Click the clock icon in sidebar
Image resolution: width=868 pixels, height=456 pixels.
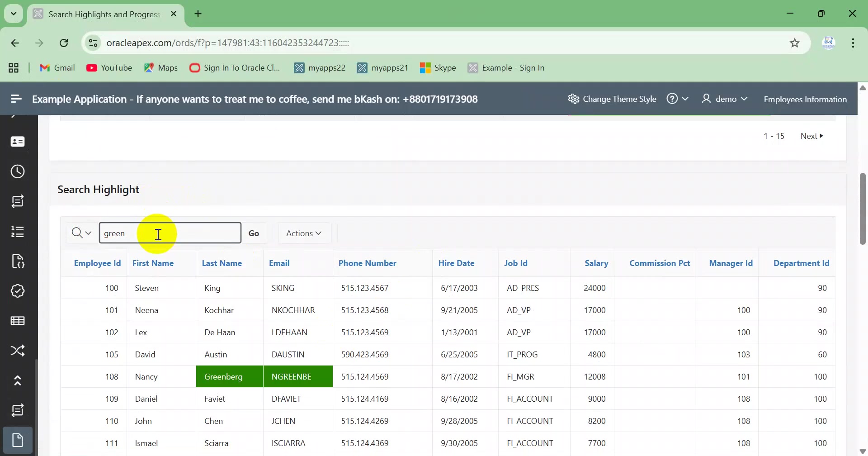(x=18, y=171)
